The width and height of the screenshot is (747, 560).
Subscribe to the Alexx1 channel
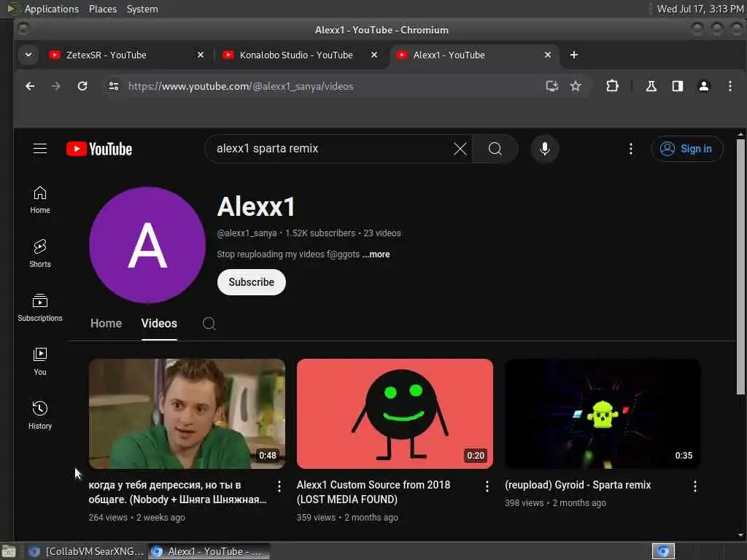[x=252, y=282]
